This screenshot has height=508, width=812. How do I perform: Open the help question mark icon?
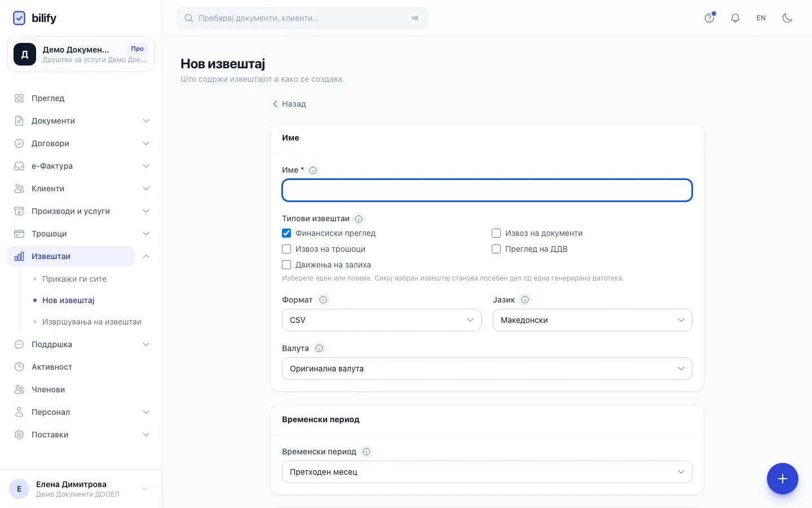pos(709,18)
